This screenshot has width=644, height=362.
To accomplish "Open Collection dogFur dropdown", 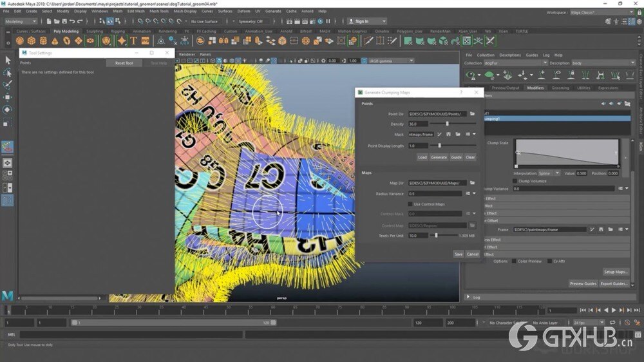I will (x=515, y=63).
